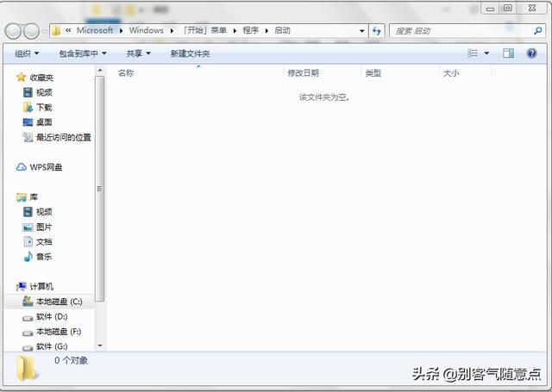This screenshot has height=392, width=552.
Task: Click the folder icon in address bar
Action: (56, 31)
